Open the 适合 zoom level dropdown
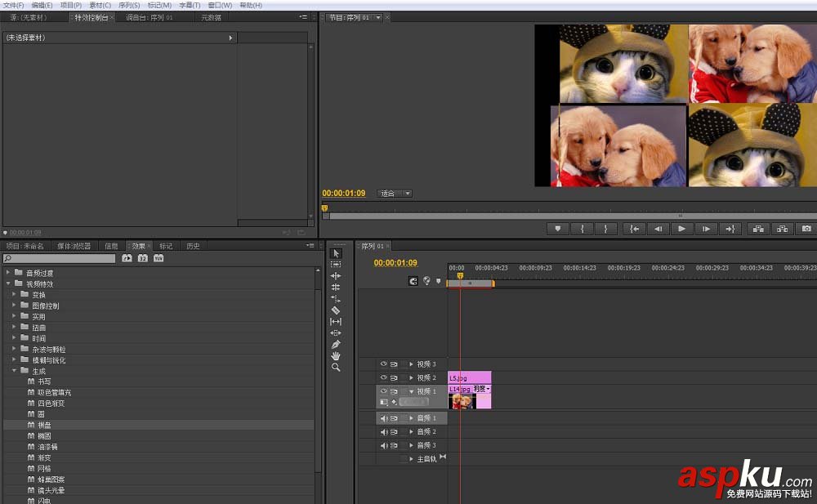Image resolution: width=817 pixels, height=504 pixels. click(395, 194)
